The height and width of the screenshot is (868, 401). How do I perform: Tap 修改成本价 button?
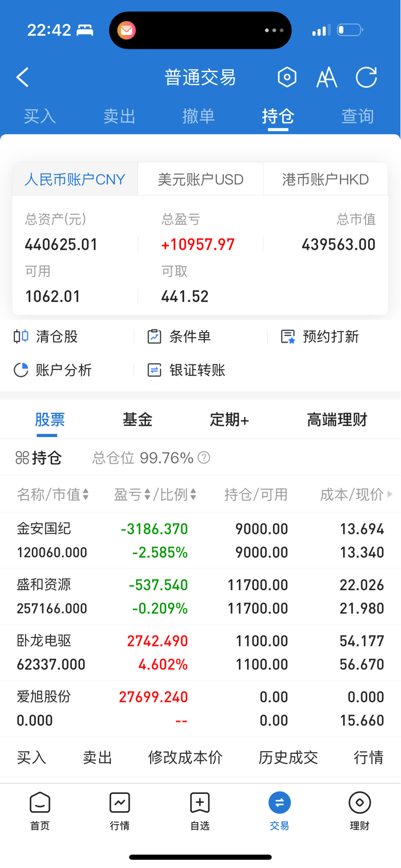point(185,757)
